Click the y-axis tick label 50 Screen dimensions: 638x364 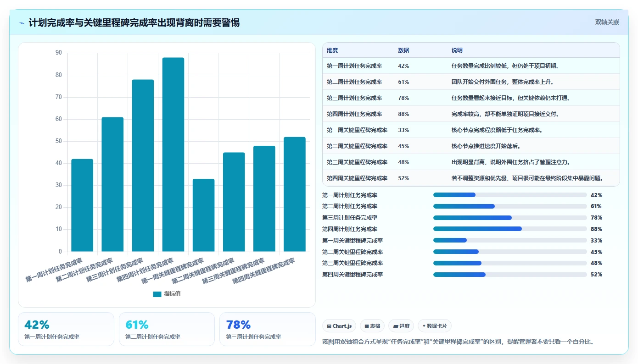coord(58,141)
